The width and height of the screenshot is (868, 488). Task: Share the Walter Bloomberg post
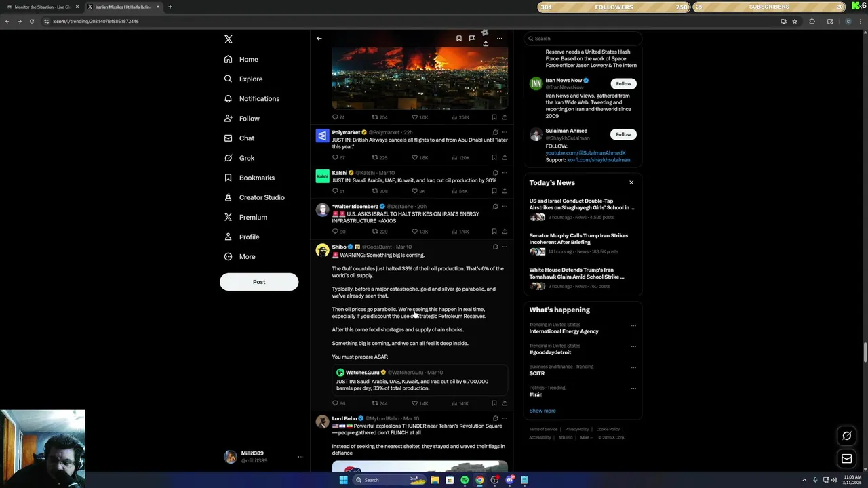click(x=505, y=232)
